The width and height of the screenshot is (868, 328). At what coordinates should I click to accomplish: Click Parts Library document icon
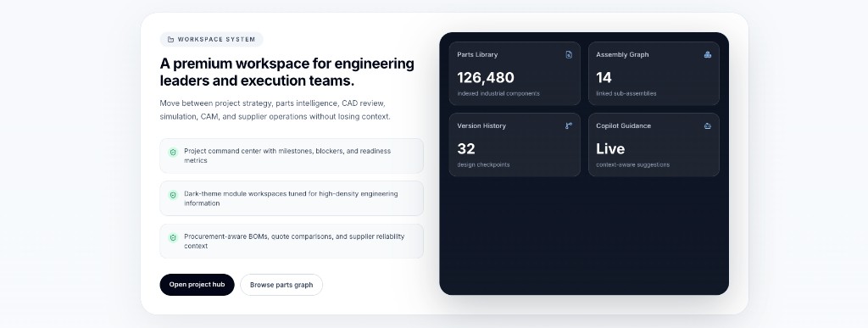569,55
